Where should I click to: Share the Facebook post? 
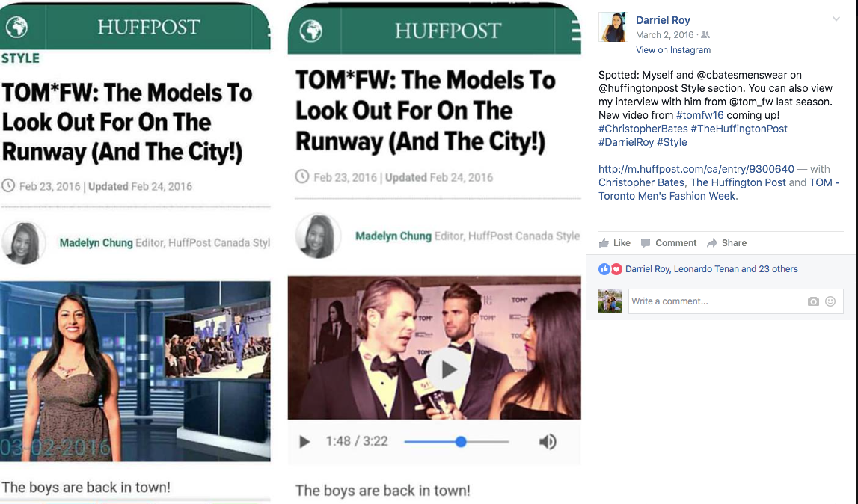pyautogui.click(x=726, y=243)
